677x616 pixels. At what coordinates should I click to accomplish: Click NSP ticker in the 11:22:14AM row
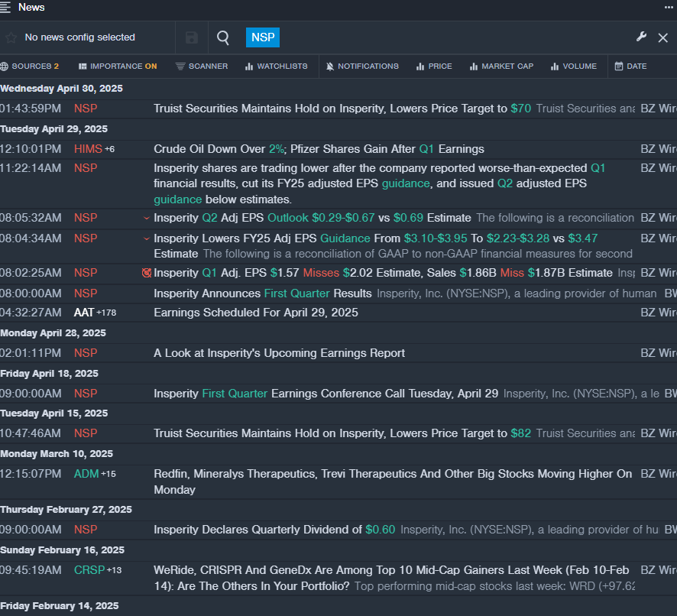tap(86, 168)
